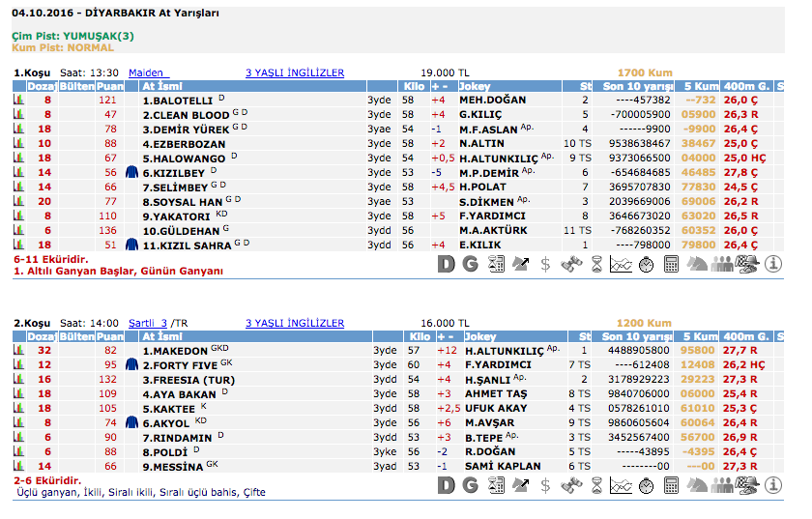The height and width of the screenshot is (519, 812).
Task: Open the Şartli 3 race type link
Action: (148, 323)
